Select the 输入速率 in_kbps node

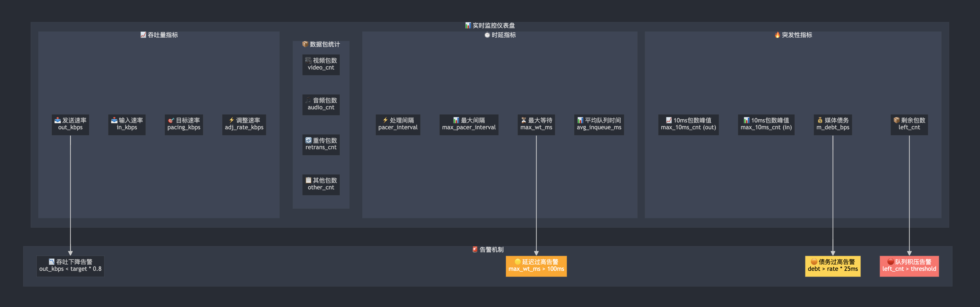click(x=127, y=124)
